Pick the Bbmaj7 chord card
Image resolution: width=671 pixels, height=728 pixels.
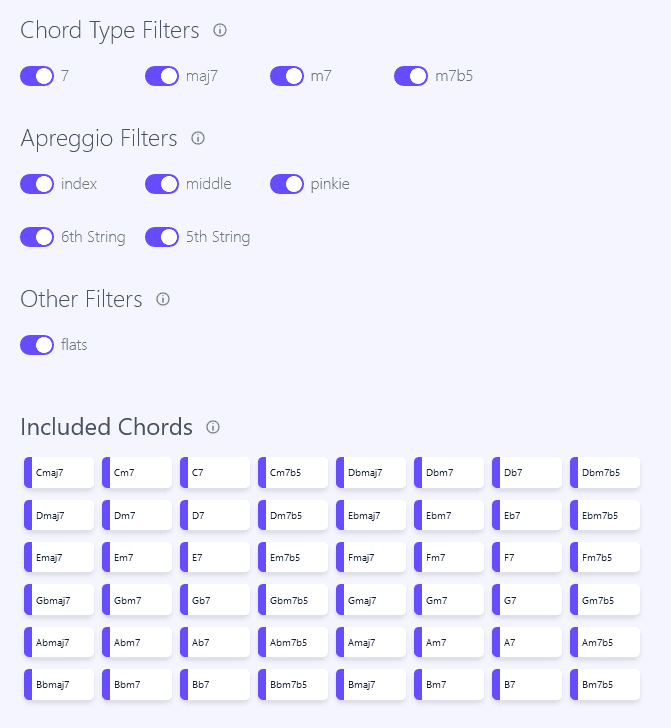click(59, 685)
